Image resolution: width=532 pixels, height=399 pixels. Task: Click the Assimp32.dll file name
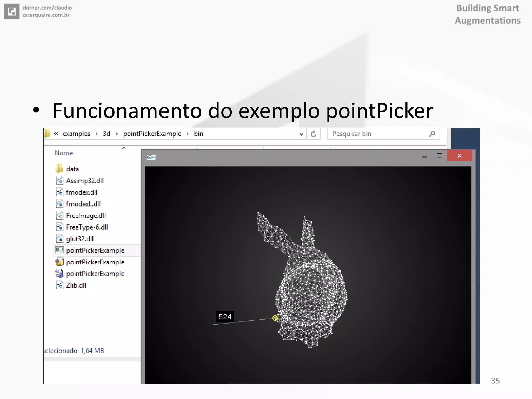(x=85, y=181)
